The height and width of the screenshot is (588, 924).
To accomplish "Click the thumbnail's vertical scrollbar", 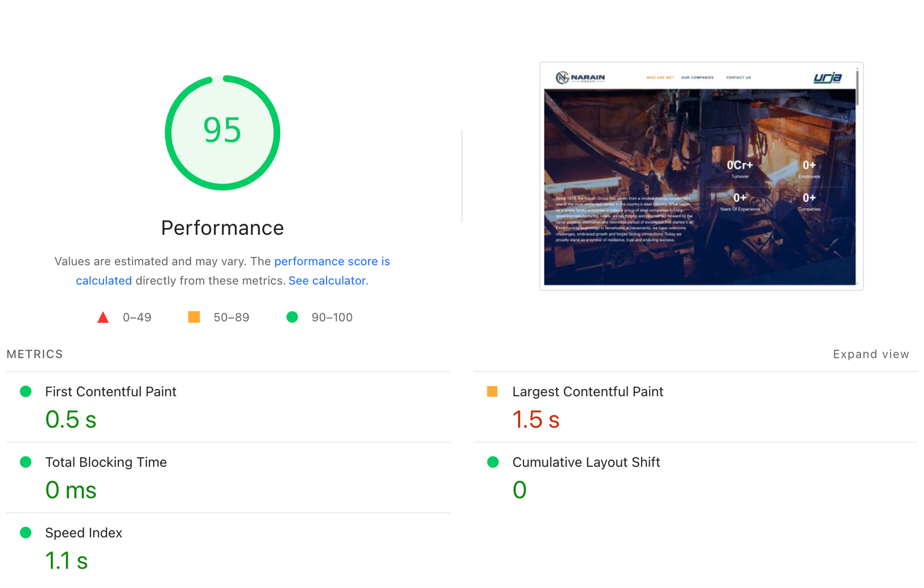I will click(858, 87).
